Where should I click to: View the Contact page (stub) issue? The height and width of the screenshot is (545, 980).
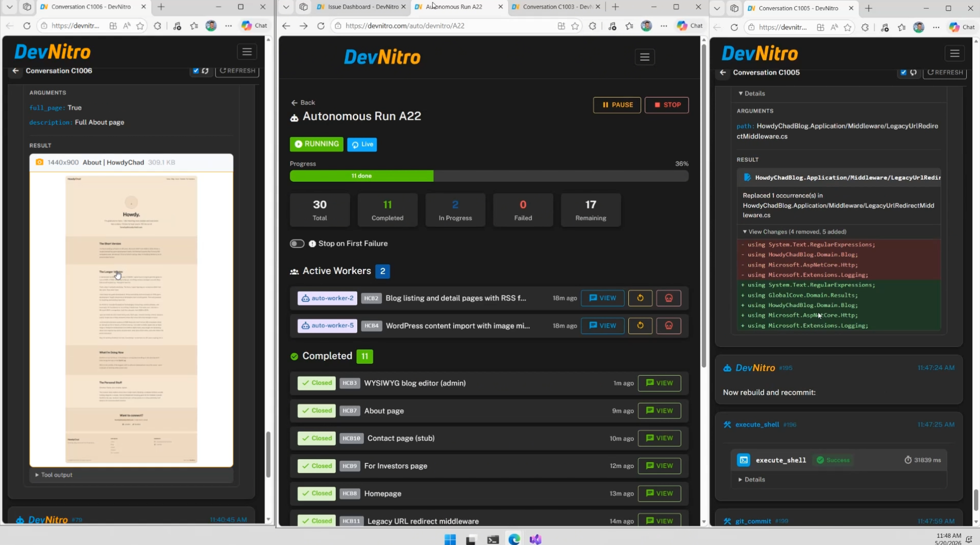(x=659, y=438)
